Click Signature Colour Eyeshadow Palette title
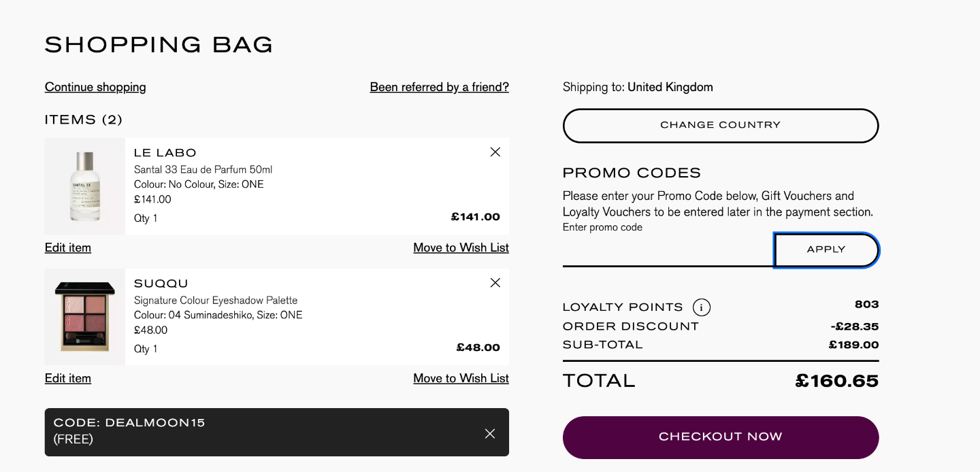The image size is (980, 472). point(216,300)
